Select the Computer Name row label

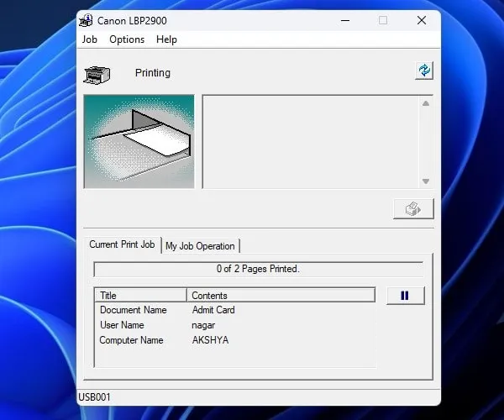[x=132, y=340]
